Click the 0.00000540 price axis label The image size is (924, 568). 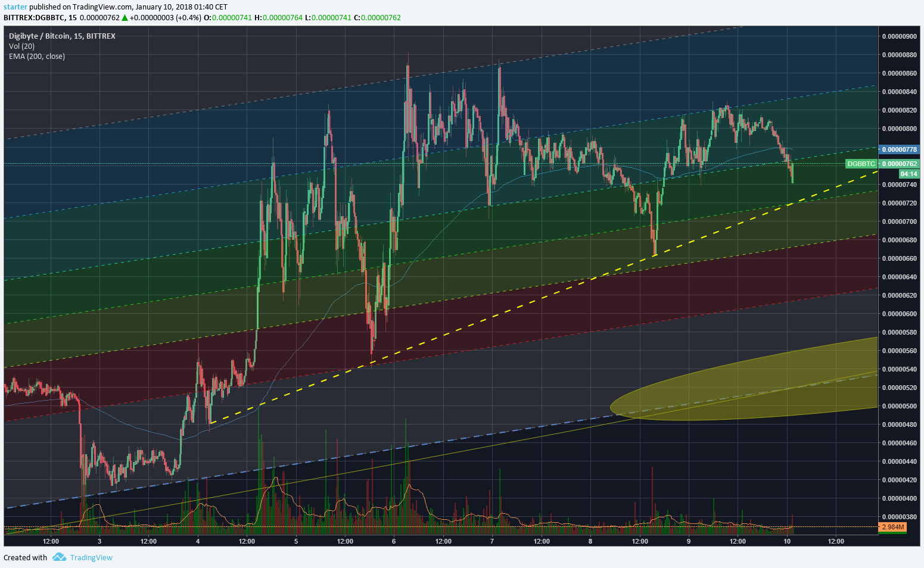tap(900, 369)
